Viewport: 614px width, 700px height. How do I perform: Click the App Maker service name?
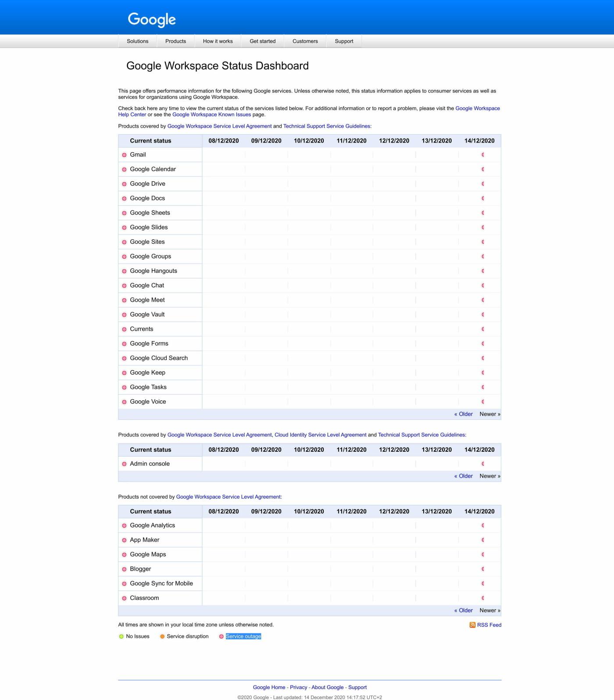pyautogui.click(x=145, y=540)
